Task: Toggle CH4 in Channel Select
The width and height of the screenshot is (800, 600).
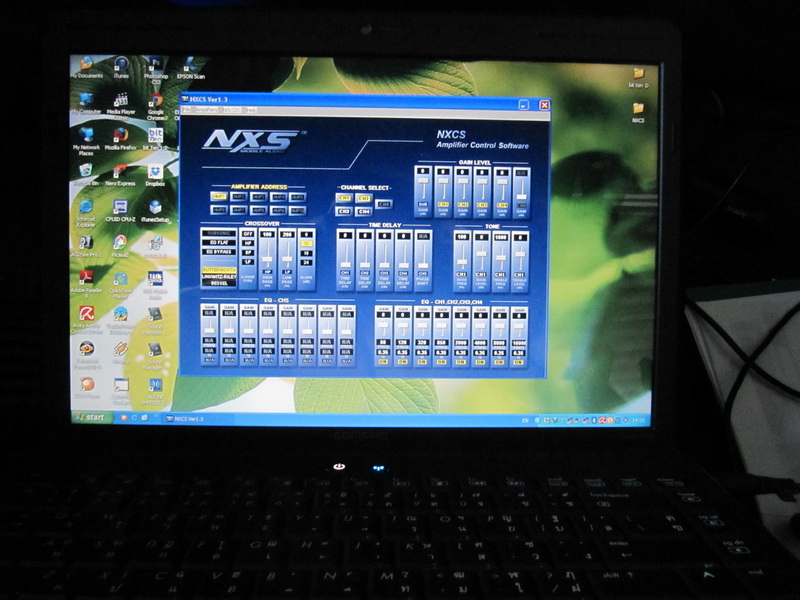Action: tap(364, 211)
